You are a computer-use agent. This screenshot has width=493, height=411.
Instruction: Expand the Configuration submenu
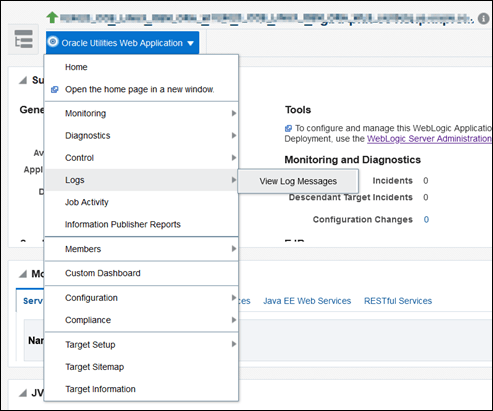pyautogui.click(x=141, y=298)
